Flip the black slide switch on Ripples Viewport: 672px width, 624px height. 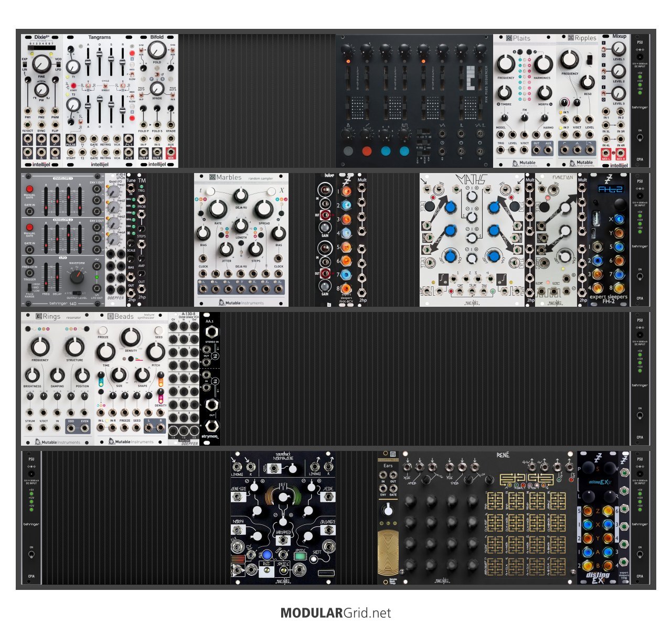click(590, 60)
